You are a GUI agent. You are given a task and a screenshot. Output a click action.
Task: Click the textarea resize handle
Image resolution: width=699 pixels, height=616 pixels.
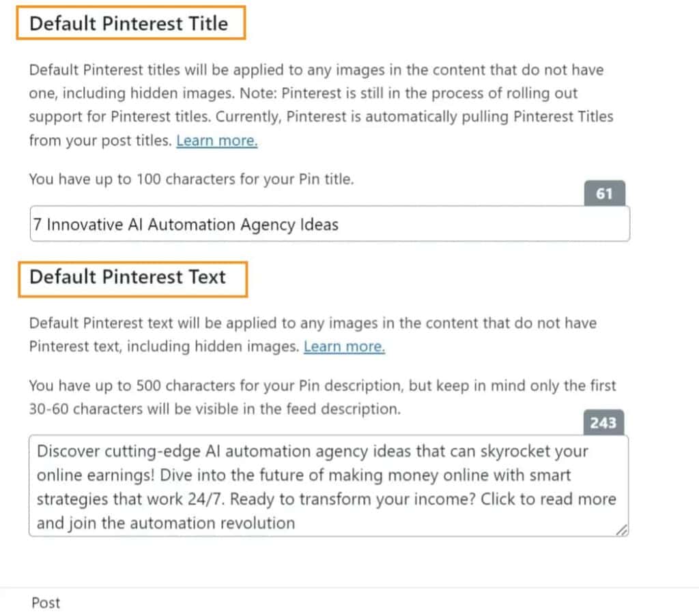(623, 529)
